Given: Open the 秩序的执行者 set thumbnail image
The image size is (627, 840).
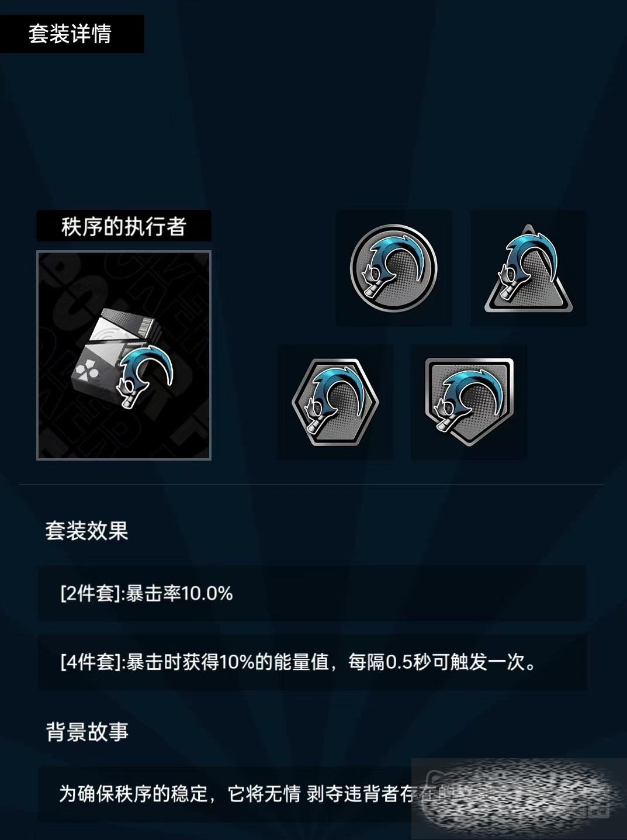Looking at the screenshot, I should point(124,355).
